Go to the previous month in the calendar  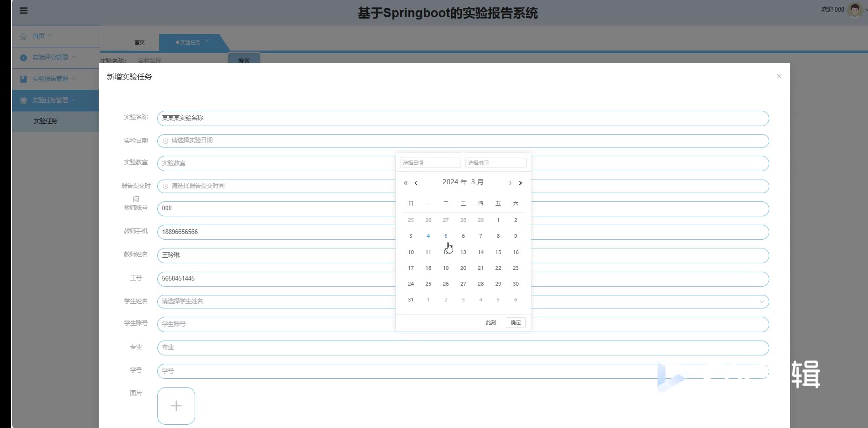[x=416, y=183]
